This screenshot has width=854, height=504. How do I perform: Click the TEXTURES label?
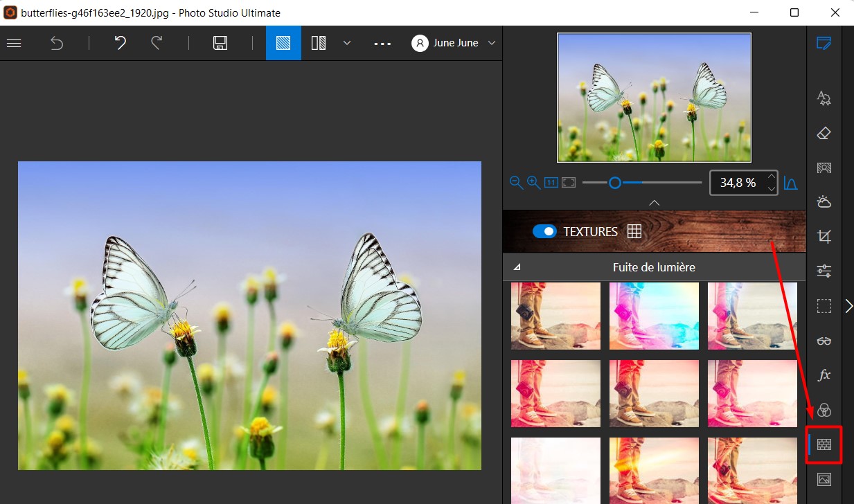pos(591,232)
